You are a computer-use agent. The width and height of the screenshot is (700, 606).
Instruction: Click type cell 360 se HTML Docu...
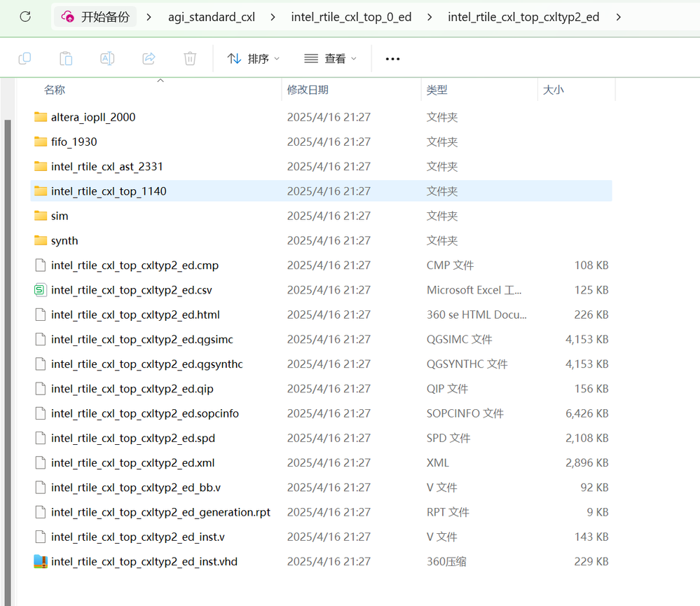click(476, 315)
